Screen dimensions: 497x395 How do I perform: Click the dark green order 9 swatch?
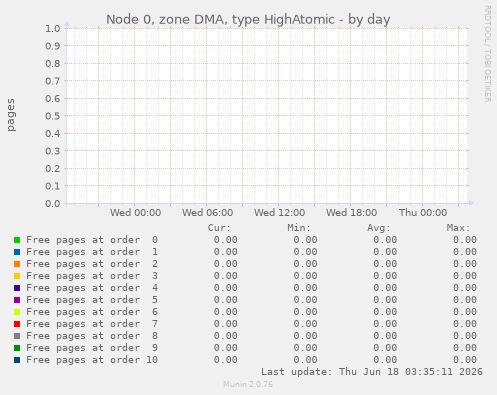pos(17,348)
